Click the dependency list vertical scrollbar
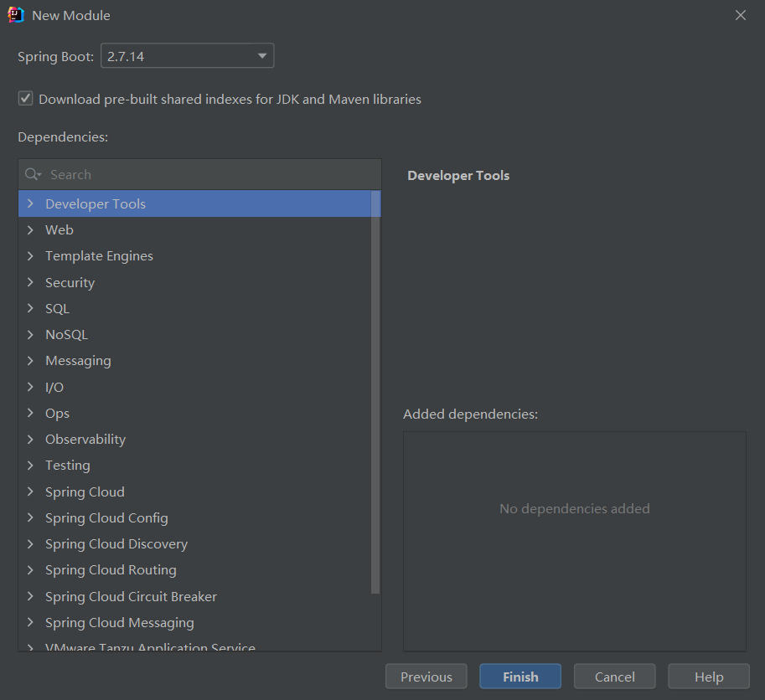765x700 pixels. 375,392
